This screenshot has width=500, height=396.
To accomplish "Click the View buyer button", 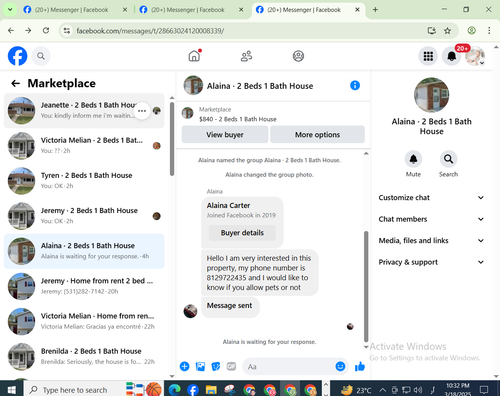I will pos(225,135).
